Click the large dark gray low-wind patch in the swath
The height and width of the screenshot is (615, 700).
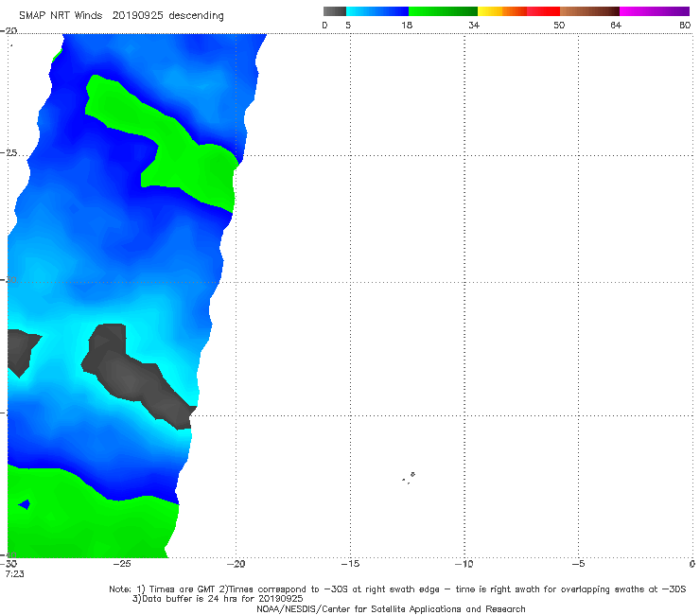(x=134, y=379)
